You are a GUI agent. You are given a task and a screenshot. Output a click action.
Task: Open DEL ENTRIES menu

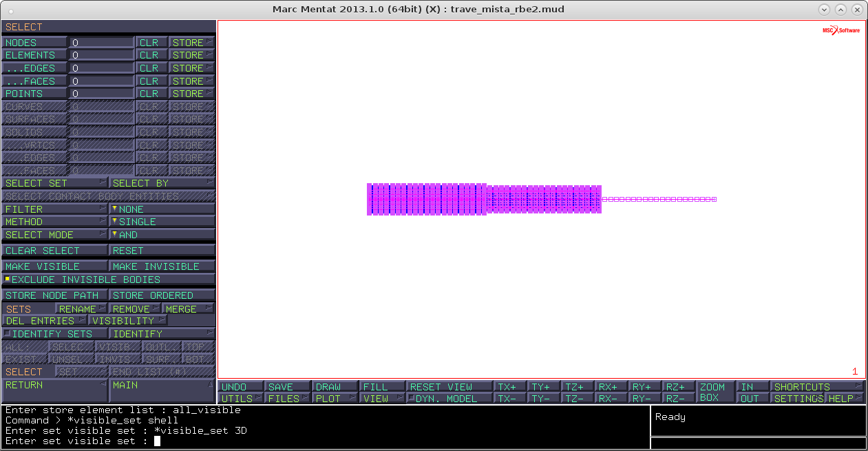45,321
